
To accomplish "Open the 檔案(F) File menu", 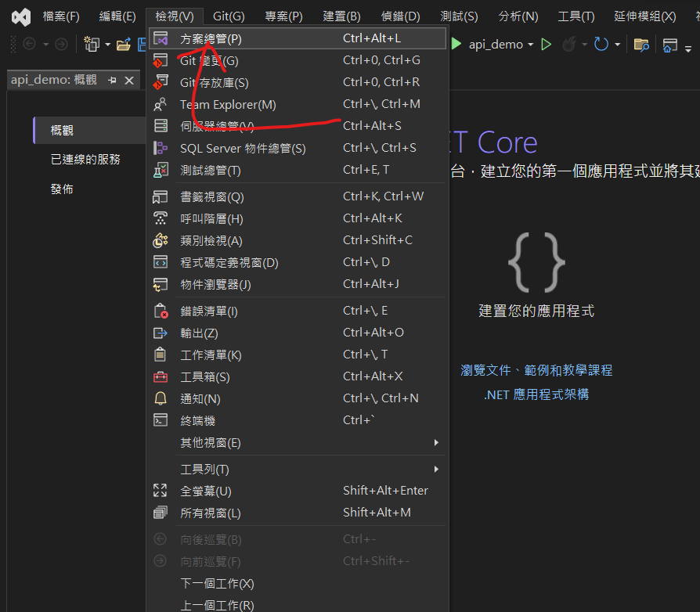I will [x=61, y=16].
